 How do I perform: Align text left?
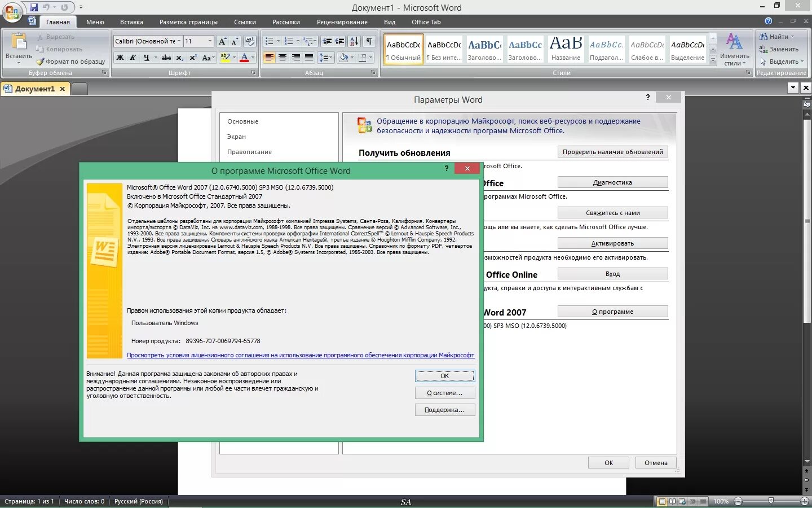[x=269, y=58]
